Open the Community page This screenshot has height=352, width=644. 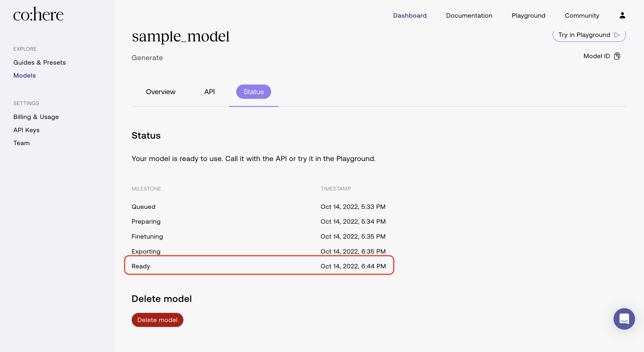(x=582, y=15)
